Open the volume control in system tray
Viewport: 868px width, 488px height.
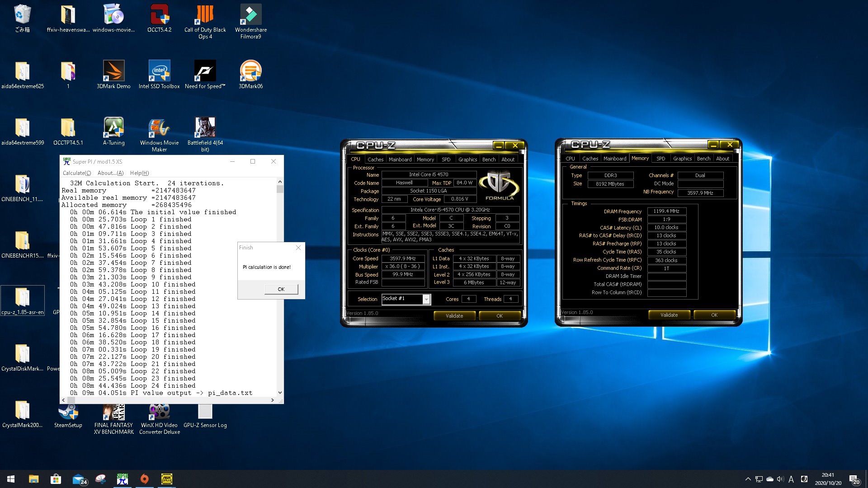tap(780, 479)
